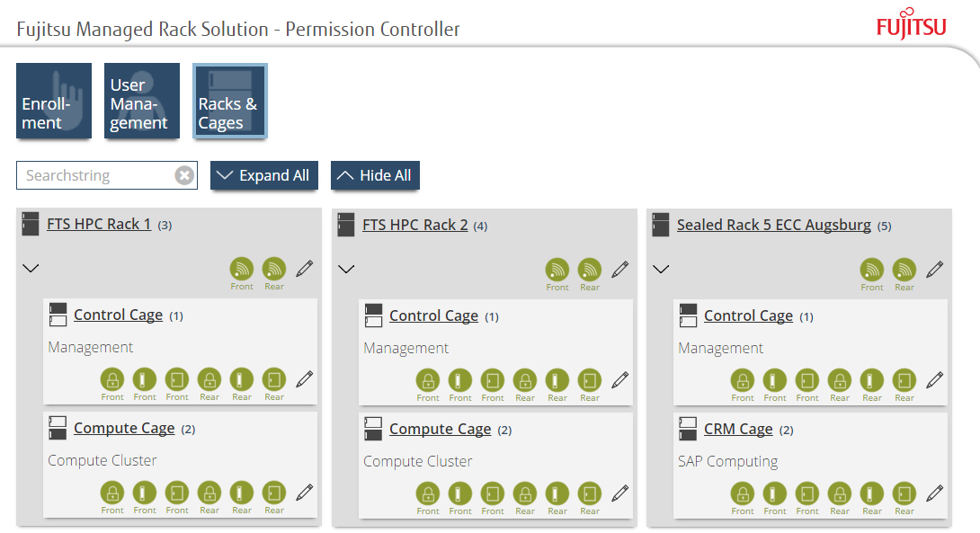Click Front RFID reader icon of FTS HPC Rack 2

557,270
